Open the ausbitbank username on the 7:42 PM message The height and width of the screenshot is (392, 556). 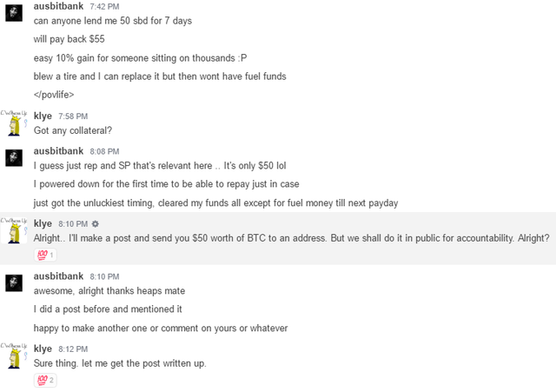coord(58,6)
